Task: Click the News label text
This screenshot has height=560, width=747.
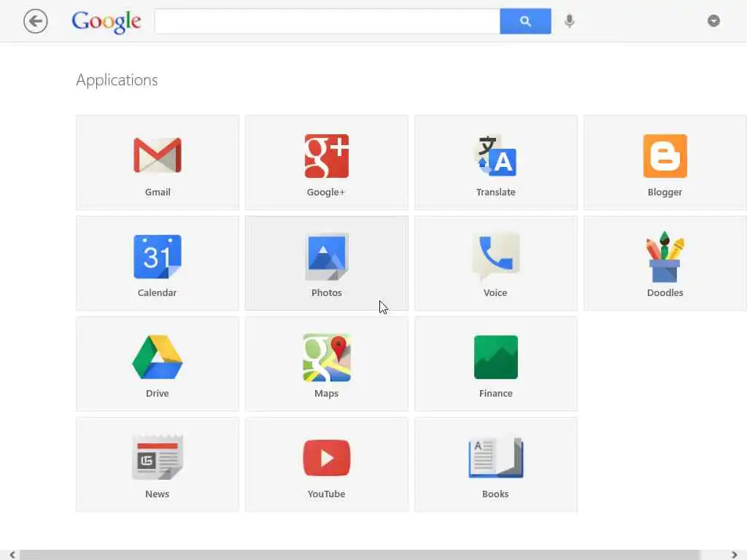Action: (158, 494)
